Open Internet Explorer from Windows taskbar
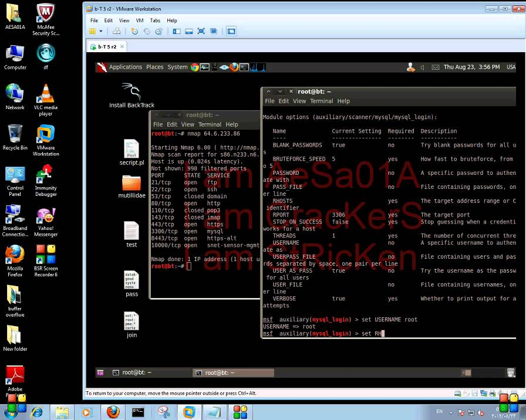The width and height of the screenshot is (526, 420). click(x=37, y=412)
